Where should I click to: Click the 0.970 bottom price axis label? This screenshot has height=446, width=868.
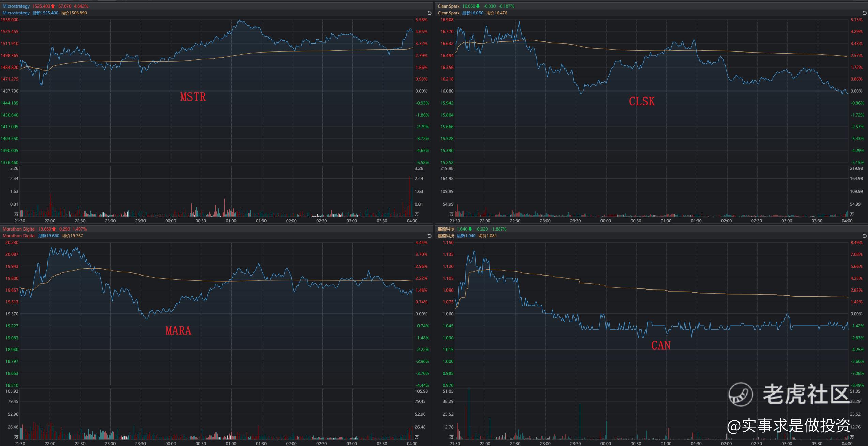tap(448, 385)
